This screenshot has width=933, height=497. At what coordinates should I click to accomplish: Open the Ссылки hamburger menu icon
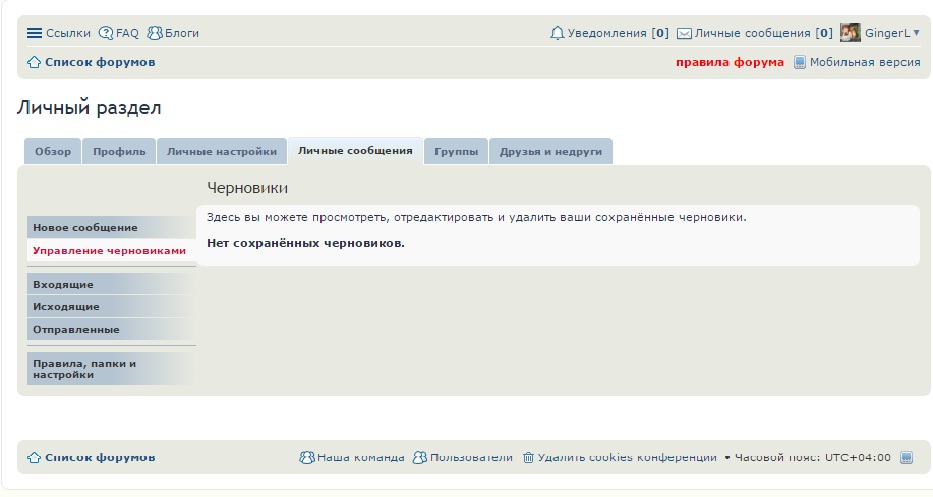[34, 33]
